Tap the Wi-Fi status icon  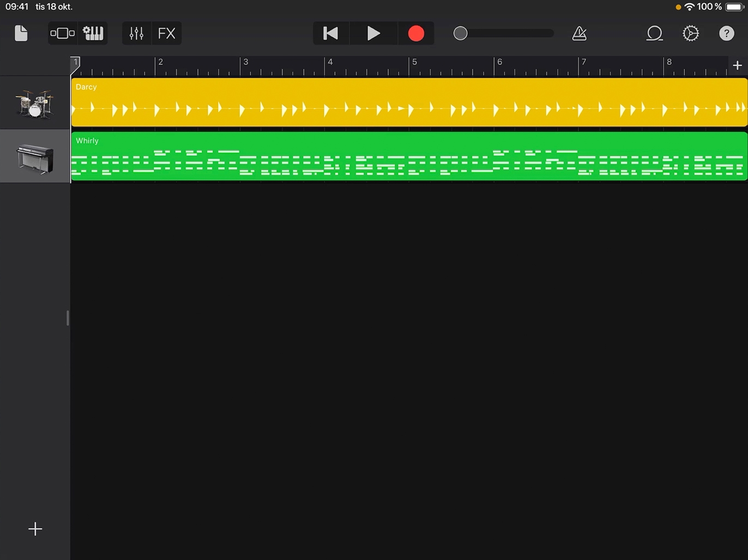tap(690, 7)
